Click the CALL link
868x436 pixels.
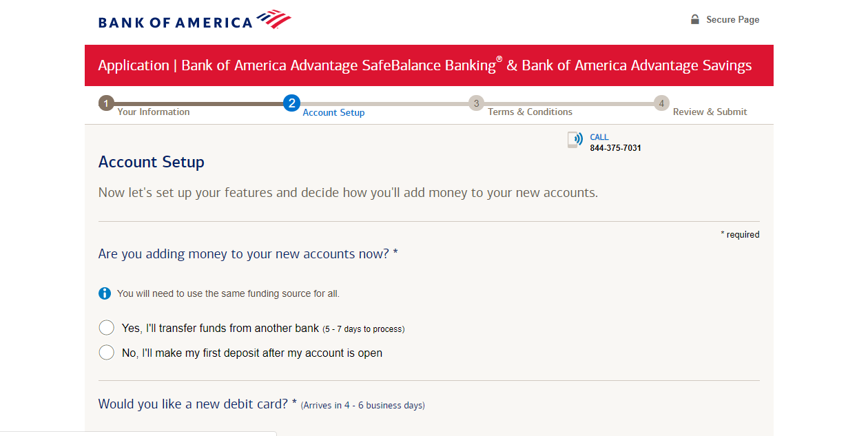[x=599, y=137]
